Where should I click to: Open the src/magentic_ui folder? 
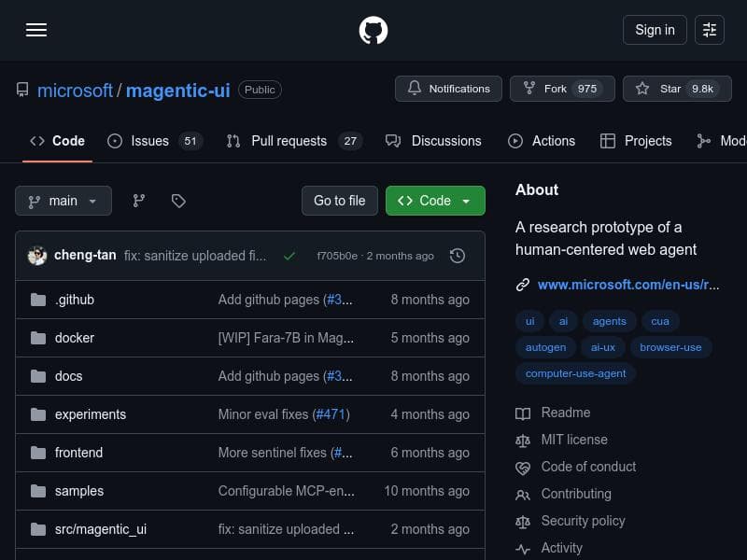101,529
